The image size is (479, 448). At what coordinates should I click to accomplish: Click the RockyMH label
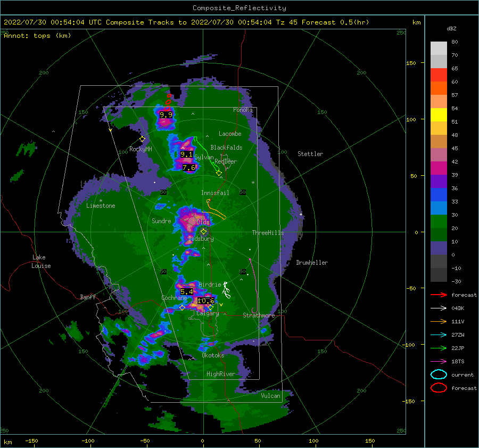(141, 149)
